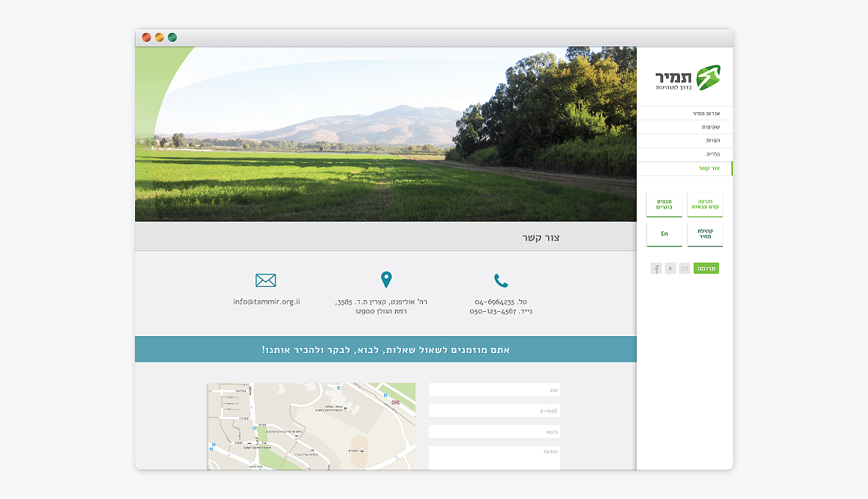868x499 pixels.
Task: Open the 'הצוות' menu item
Action: click(x=684, y=140)
